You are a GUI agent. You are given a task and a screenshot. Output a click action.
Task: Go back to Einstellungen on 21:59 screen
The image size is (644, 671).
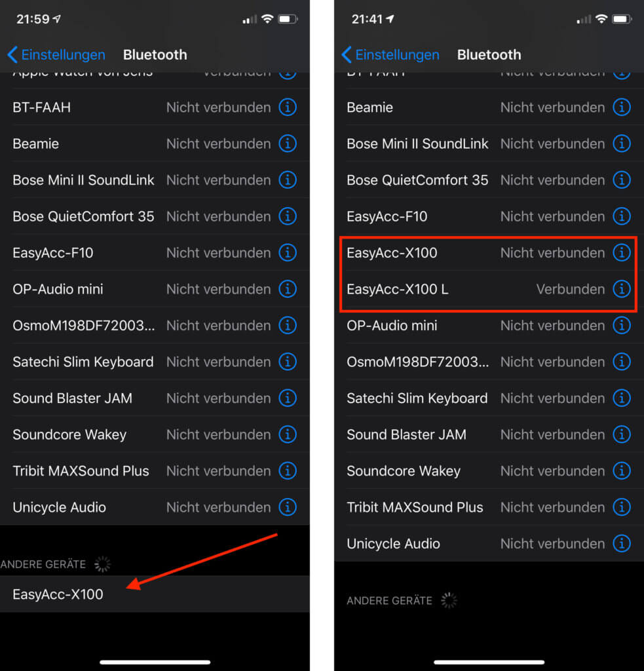[x=56, y=55]
